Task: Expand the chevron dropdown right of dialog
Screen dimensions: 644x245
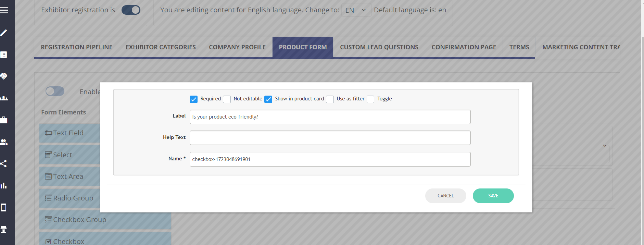Action: (605, 146)
